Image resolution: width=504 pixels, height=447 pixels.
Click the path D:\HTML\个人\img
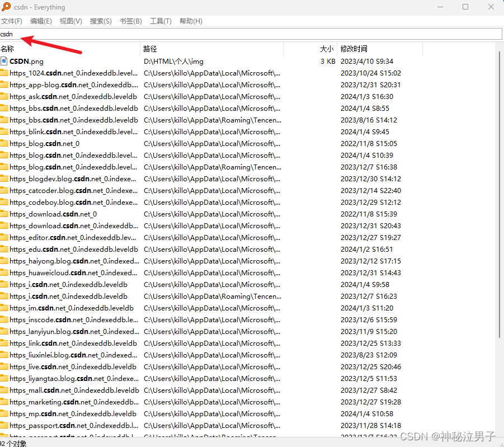(x=173, y=61)
